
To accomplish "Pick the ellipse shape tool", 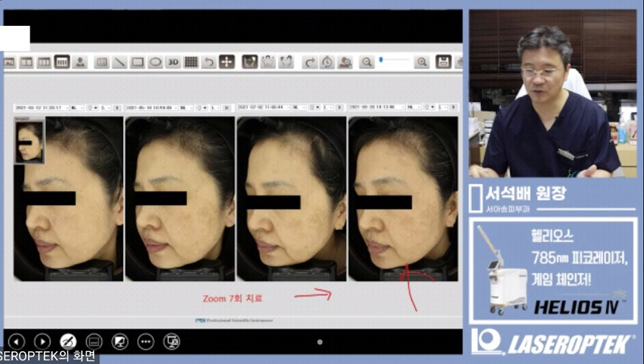I will [155, 62].
